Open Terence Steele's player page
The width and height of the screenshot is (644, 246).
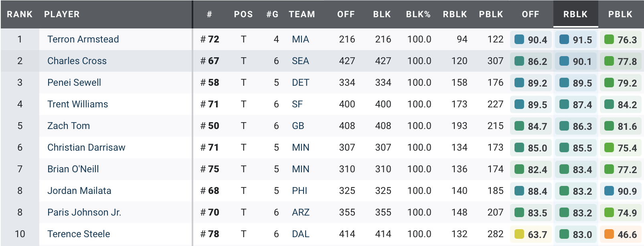(79, 234)
